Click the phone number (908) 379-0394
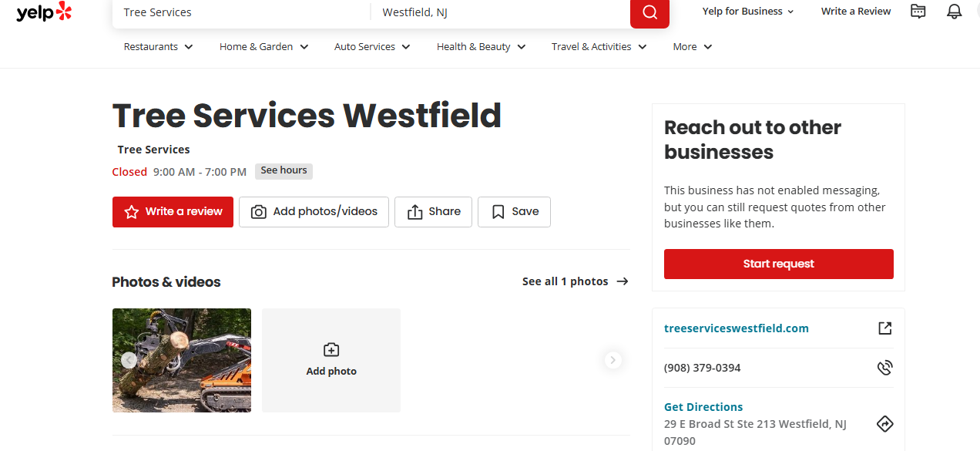Screen dimensions: 980x451 [703, 368]
